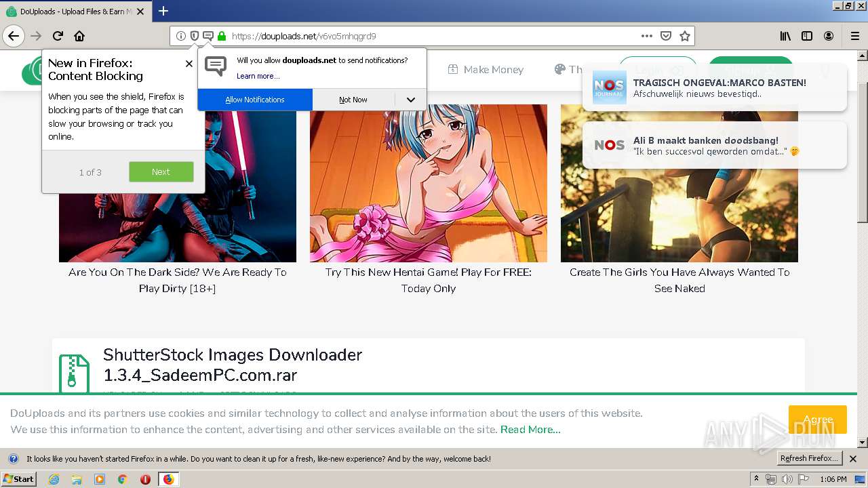The image size is (868, 488).
Task: Open the Firefox home page icon
Action: point(79,36)
